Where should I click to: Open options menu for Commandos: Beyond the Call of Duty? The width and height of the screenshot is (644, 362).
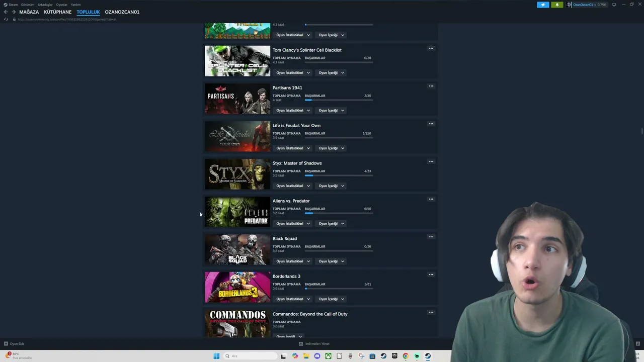[x=431, y=312]
